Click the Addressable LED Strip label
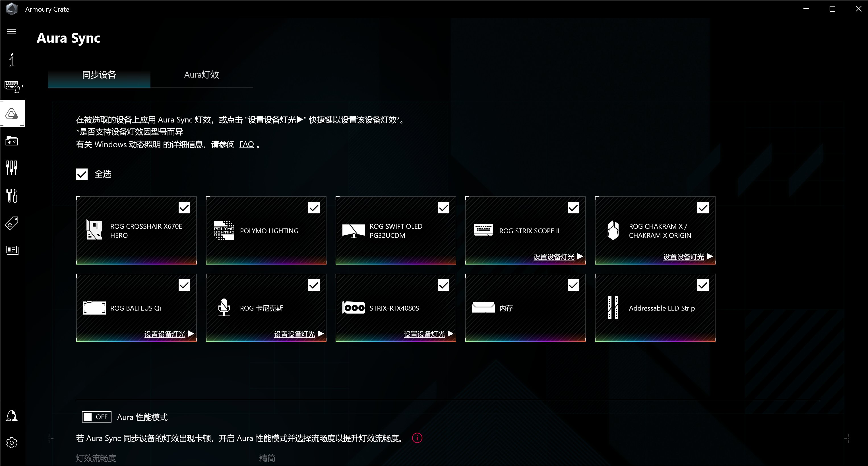868x466 pixels. pyautogui.click(x=662, y=308)
